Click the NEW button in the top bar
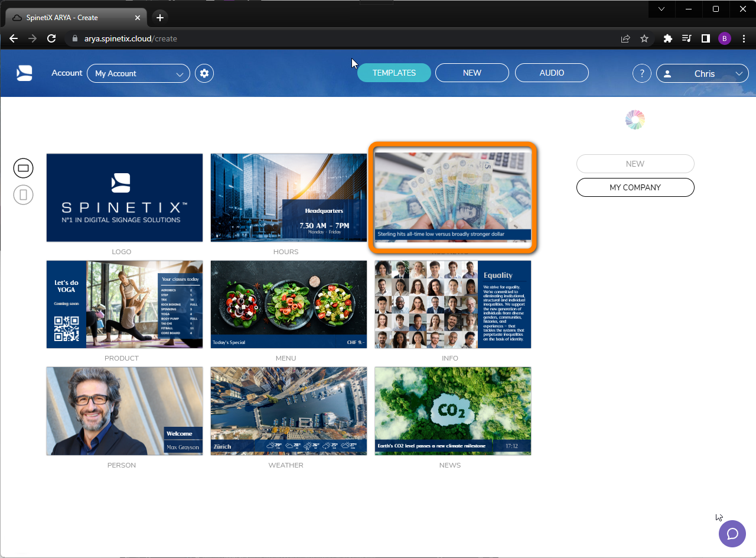 pyautogui.click(x=471, y=73)
